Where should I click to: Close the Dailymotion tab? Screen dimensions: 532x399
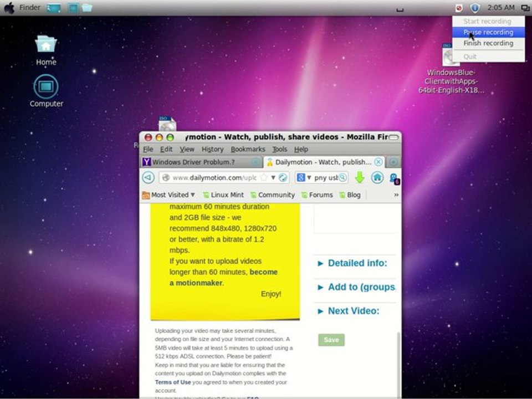378,162
